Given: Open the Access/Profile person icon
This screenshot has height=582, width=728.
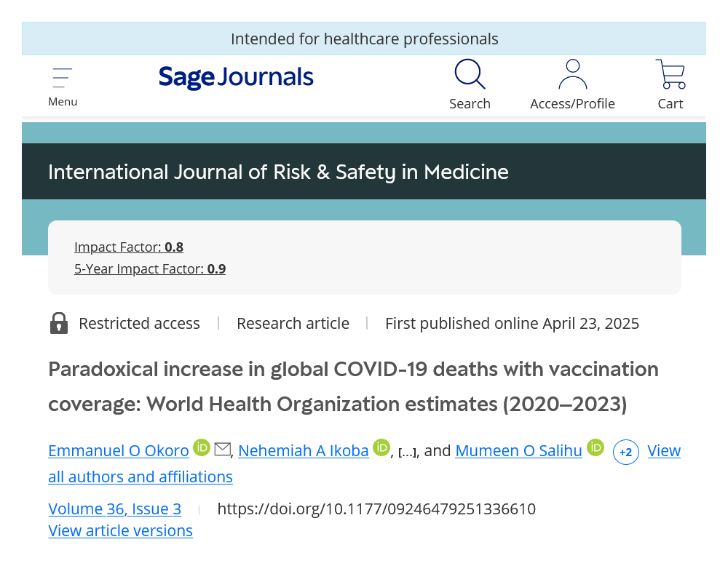Looking at the screenshot, I should pyautogui.click(x=572, y=73).
